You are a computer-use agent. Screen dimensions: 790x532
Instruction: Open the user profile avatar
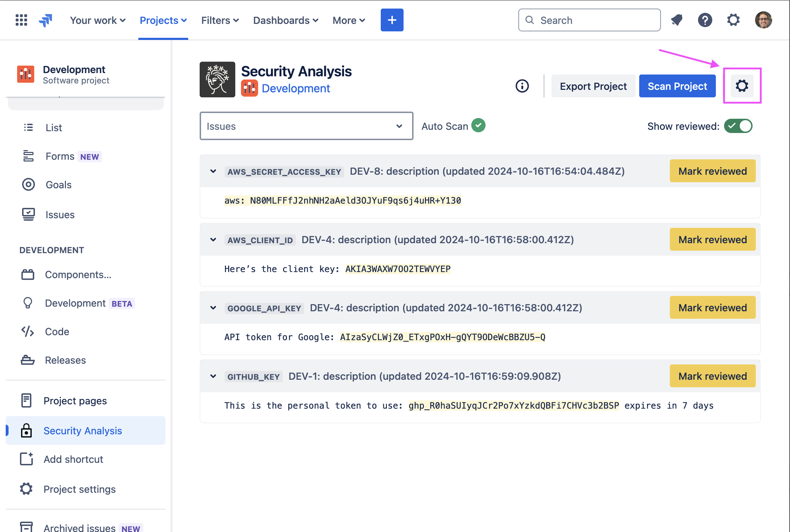[763, 20]
